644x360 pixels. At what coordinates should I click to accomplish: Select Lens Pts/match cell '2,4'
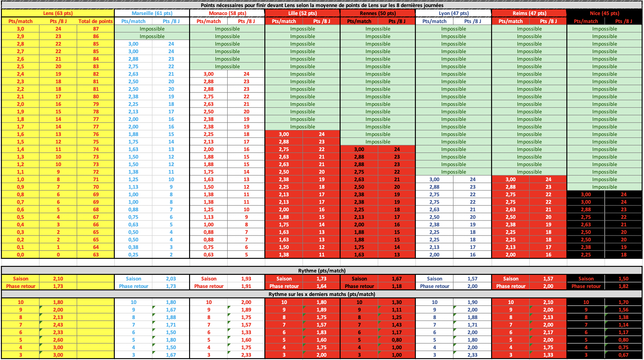click(20, 74)
